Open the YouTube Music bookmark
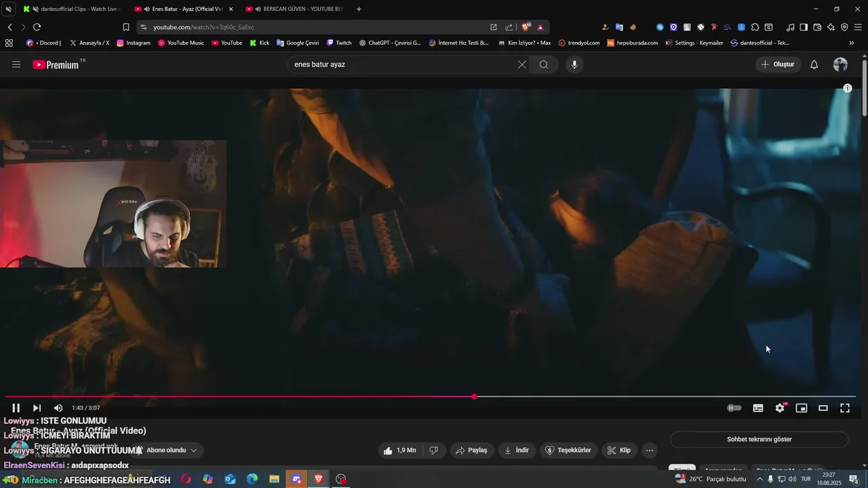Image resolution: width=868 pixels, height=488 pixels. (x=181, y=43)
